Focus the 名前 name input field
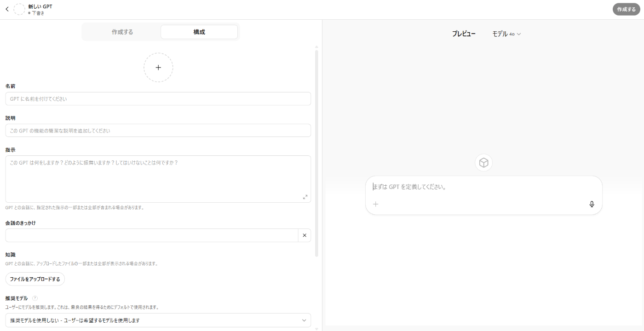 click(x=158, y=99)
